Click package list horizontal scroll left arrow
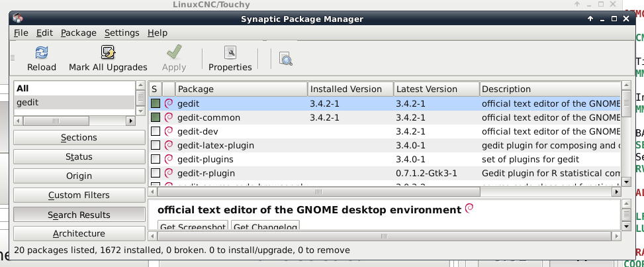The height and width of the screenshot is (267, 644). (152, 191)
